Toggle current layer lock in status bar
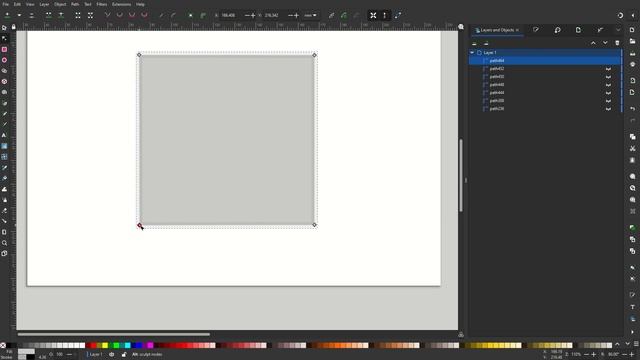This screenshot has width=640, height=360. pos(124,354)
